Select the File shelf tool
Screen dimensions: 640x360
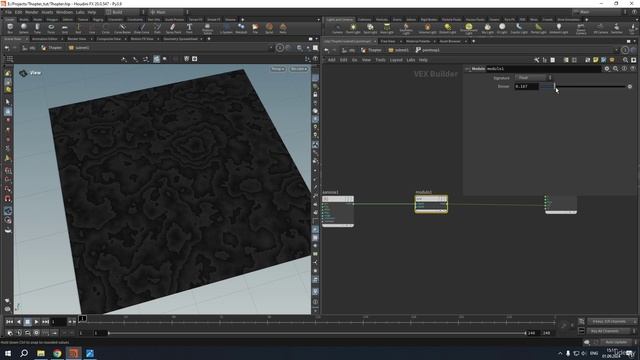255,28
